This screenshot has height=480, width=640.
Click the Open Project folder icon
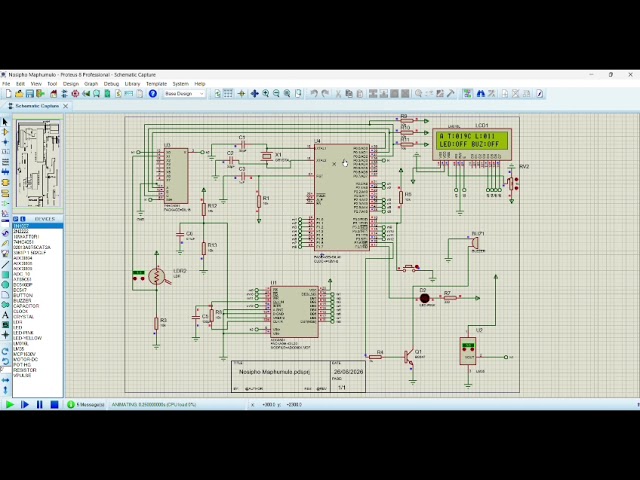pos(19,94)
